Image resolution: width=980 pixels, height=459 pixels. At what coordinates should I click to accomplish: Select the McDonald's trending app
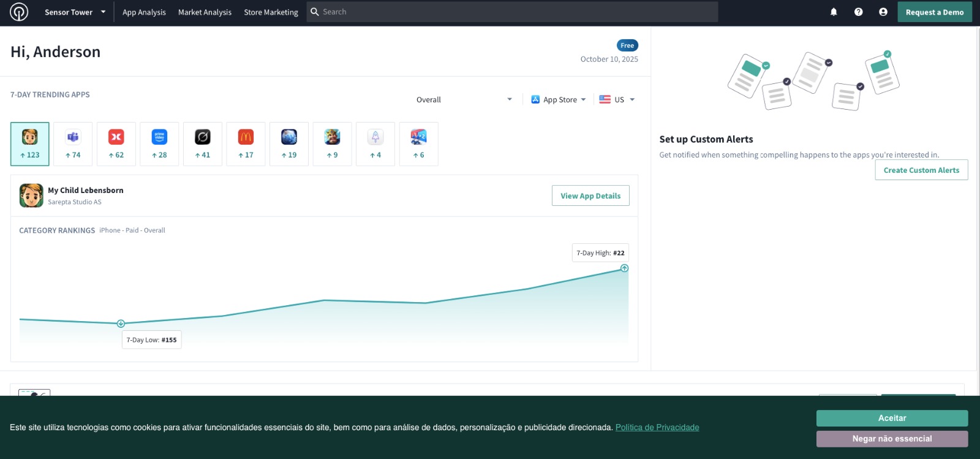click(246, 143)
